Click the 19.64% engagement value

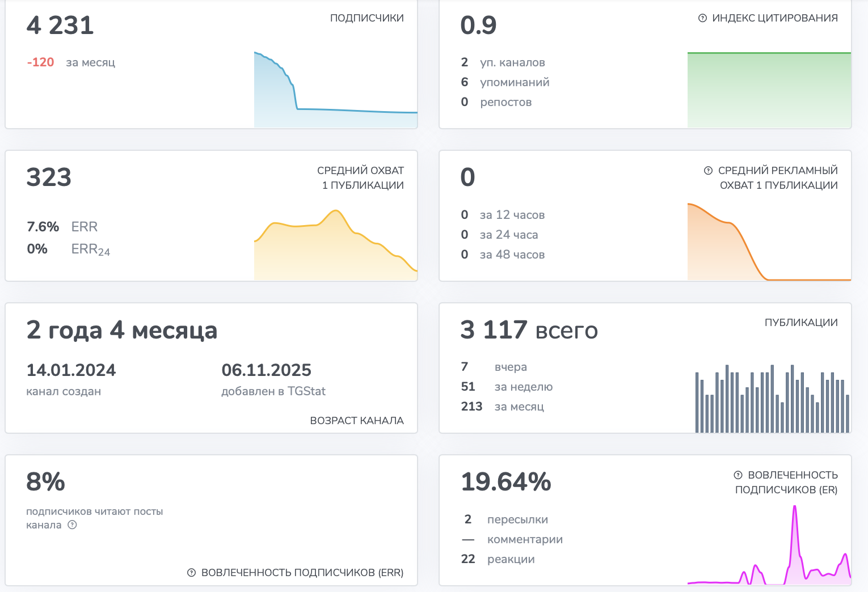point(506,482)
